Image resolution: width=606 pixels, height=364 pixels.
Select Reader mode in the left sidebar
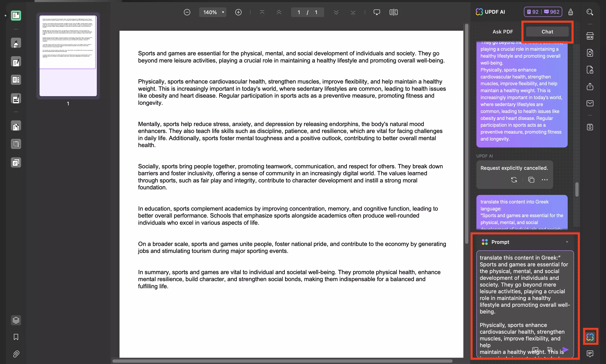(16, 15)
